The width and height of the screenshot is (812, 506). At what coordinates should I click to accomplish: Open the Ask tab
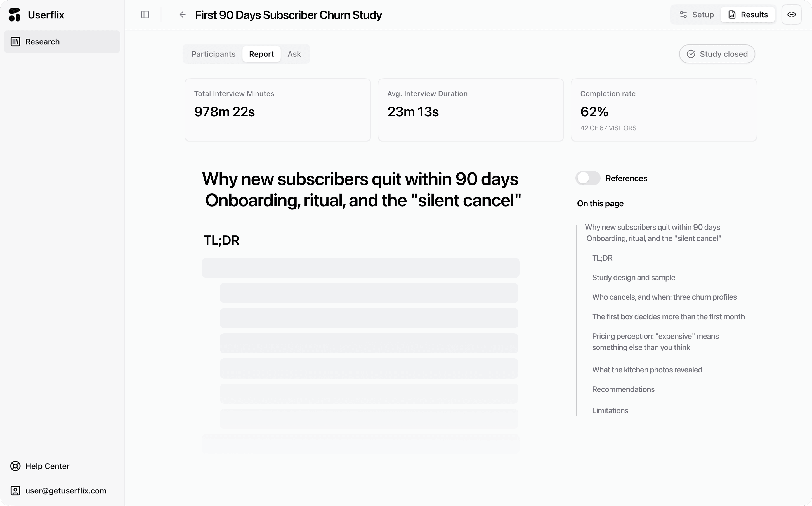tap(294, 54)
